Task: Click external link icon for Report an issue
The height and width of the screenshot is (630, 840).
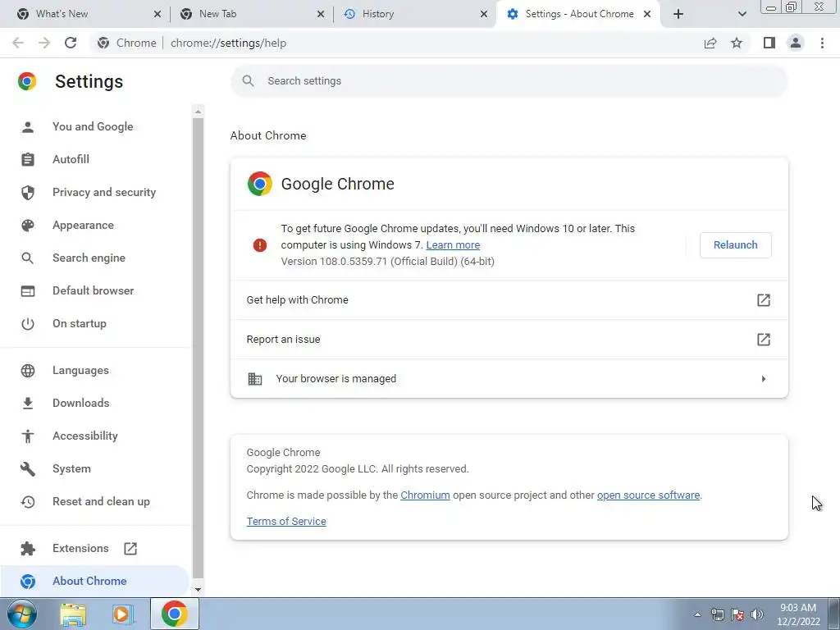Action: 764,339
